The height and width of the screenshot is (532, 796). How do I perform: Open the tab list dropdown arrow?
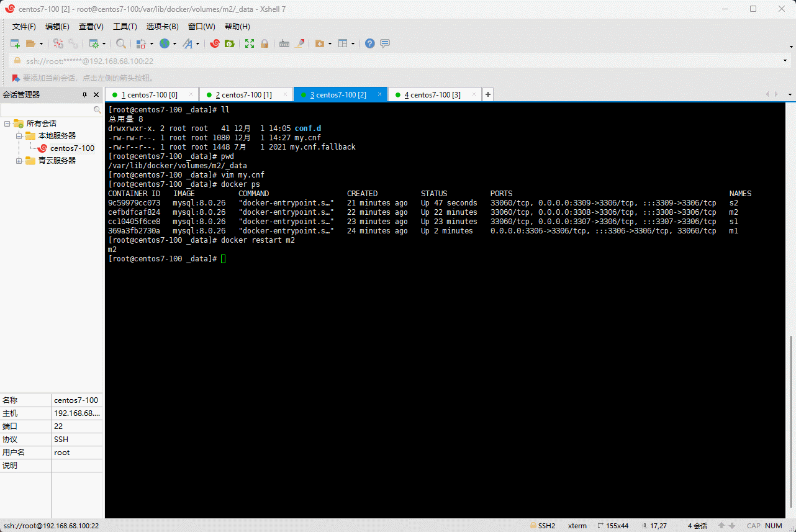click(x=790, y=94)
